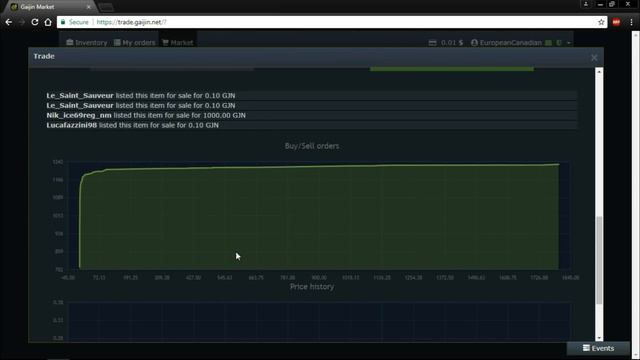Click the Trade dialog scroll down arrow
The width and height of the screenshot is (640, 360).
click(x=599, y=338)
